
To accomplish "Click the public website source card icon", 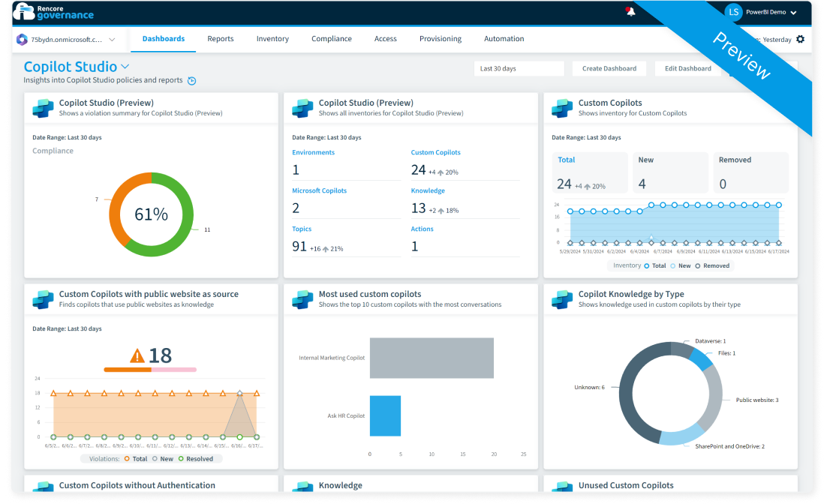I will pos(43,299).
